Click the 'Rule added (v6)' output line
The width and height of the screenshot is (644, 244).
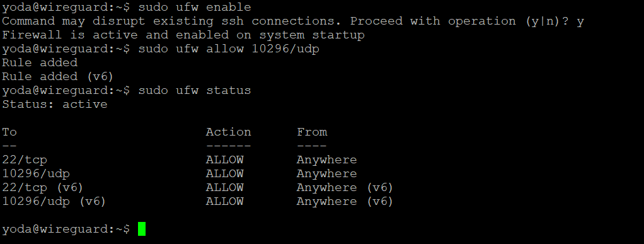(x=58, y=76)
